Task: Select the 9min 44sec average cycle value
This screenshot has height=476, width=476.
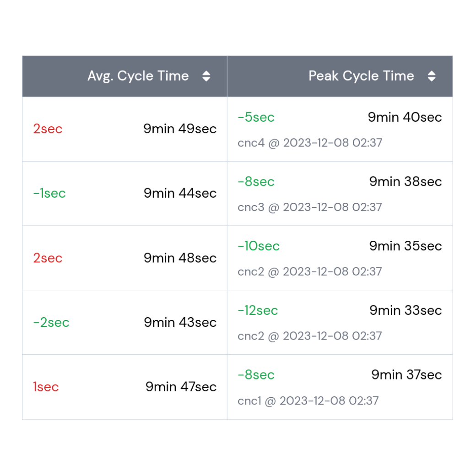Action: [x=180, y=193]
